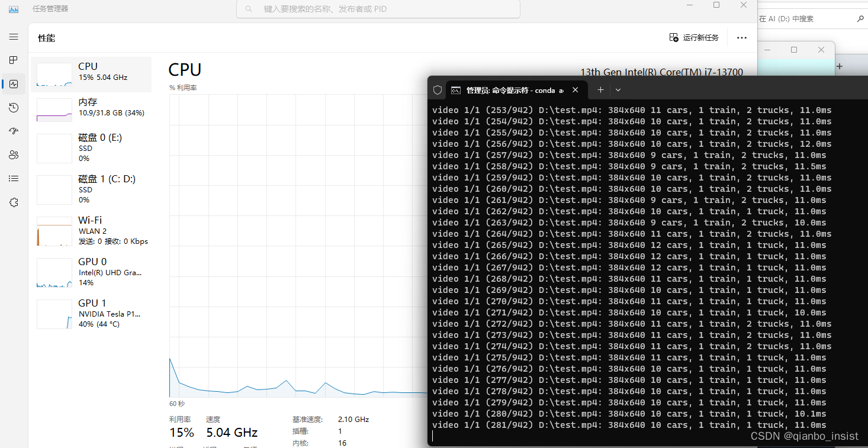Click the 13th Gen Intel Core processor name

tap(661, 72)
